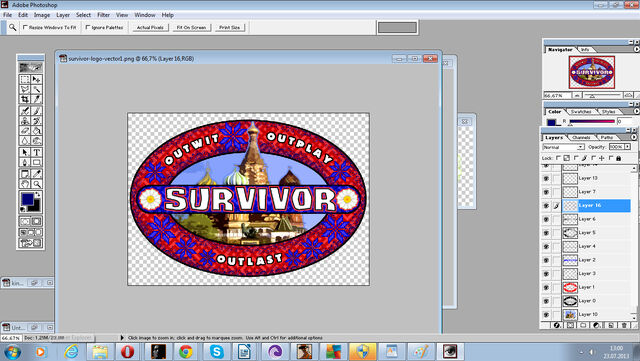Select the Clone Stamp tool
Image resolution: width=640 pixels, height=361 pixels.
[x=25, y=121]
